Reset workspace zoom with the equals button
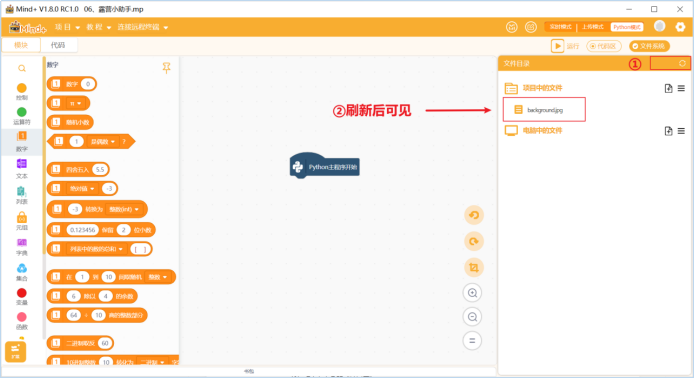695x379 pixels. click(x=472, y=341)
